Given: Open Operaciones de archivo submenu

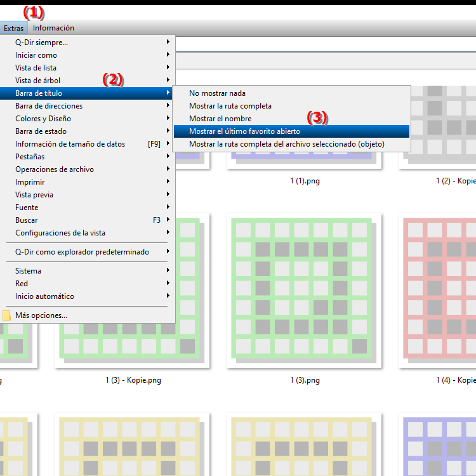Looking at the screenshot, I should pos(87,169).
